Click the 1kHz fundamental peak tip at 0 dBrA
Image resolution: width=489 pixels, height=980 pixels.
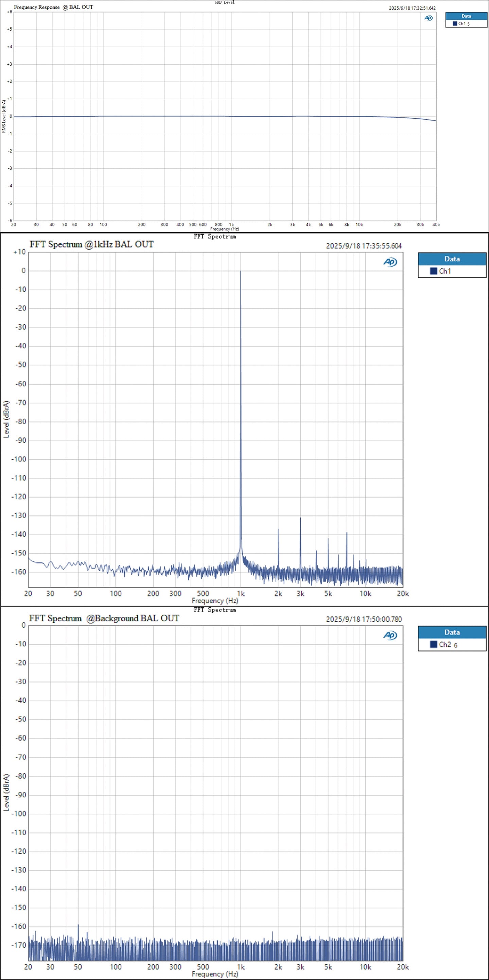coord(241,272)
